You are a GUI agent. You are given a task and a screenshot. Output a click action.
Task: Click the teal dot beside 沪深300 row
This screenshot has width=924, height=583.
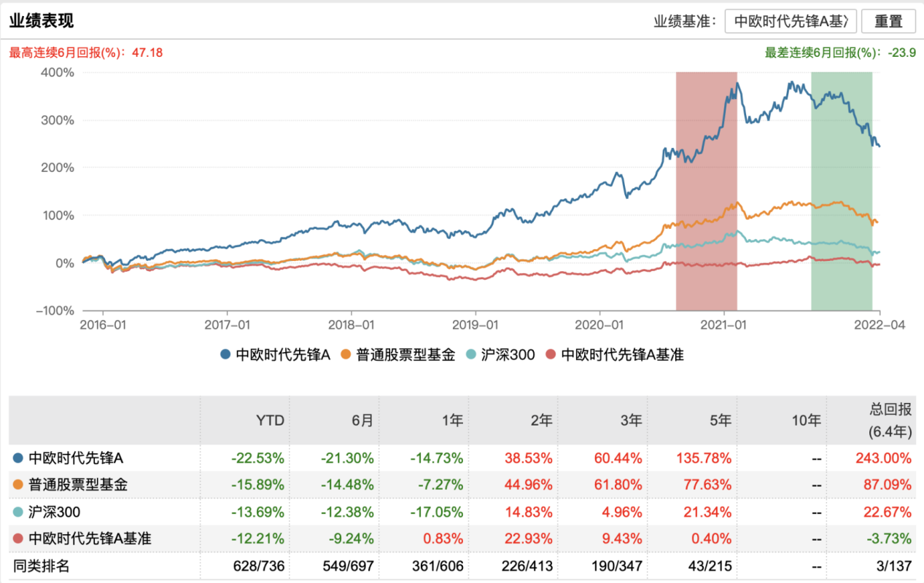tap(18, 512)
